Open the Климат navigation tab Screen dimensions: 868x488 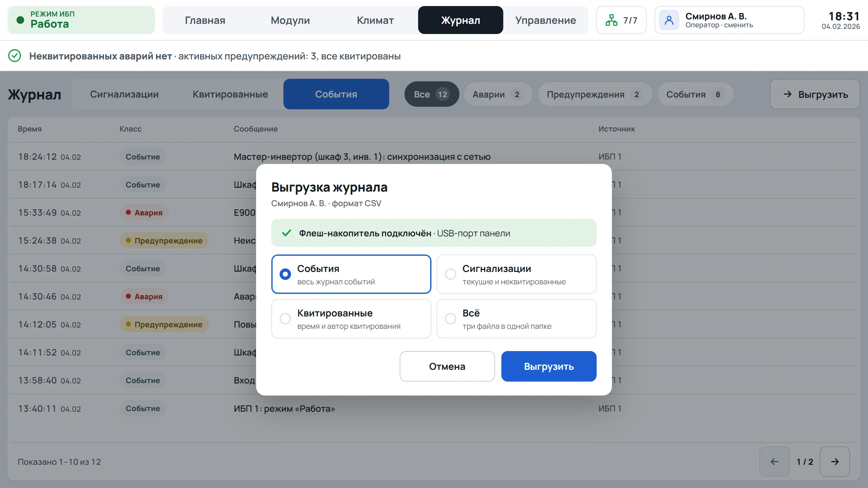pyautogui.click(x=375, y=20)
